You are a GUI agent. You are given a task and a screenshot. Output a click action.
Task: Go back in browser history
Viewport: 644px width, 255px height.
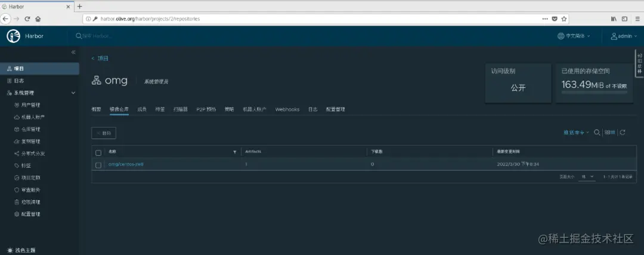5,19
